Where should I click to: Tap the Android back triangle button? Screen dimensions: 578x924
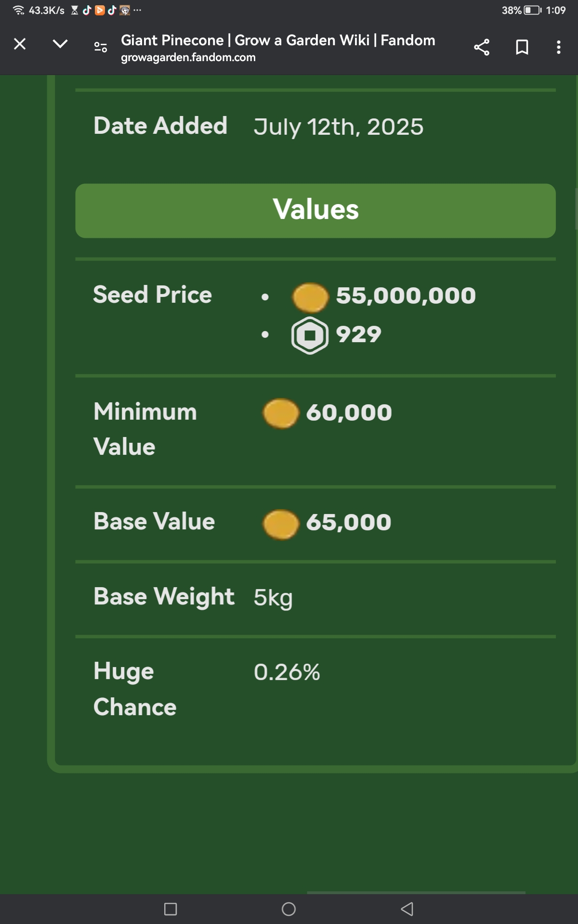407,909
